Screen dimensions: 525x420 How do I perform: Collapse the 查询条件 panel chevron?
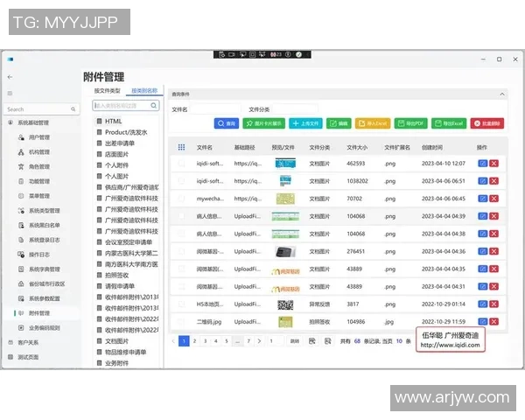pos(502,94)
